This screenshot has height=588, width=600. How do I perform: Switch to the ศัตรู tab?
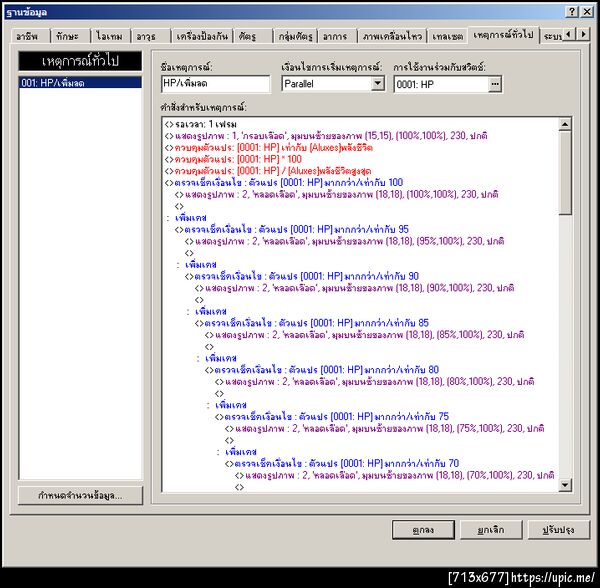pyautogui.click(x=252, y=36)
